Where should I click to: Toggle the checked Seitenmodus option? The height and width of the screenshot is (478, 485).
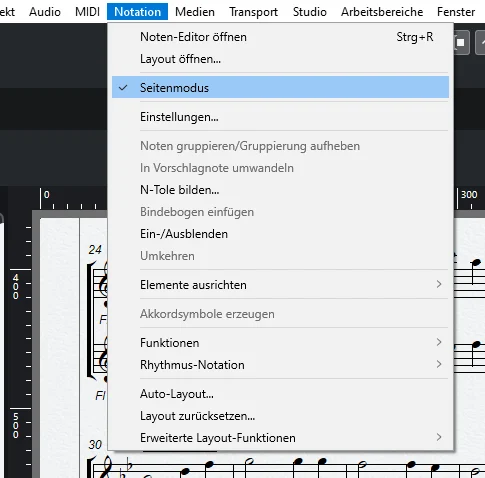coord(280,87)
